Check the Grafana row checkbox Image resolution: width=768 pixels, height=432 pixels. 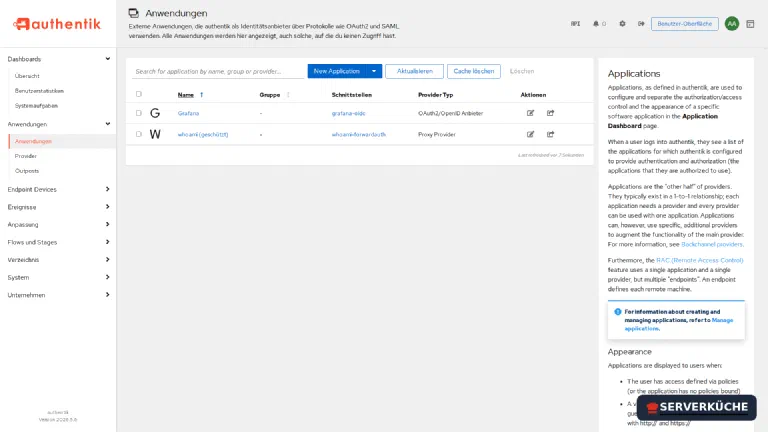(x=139, y=113)
